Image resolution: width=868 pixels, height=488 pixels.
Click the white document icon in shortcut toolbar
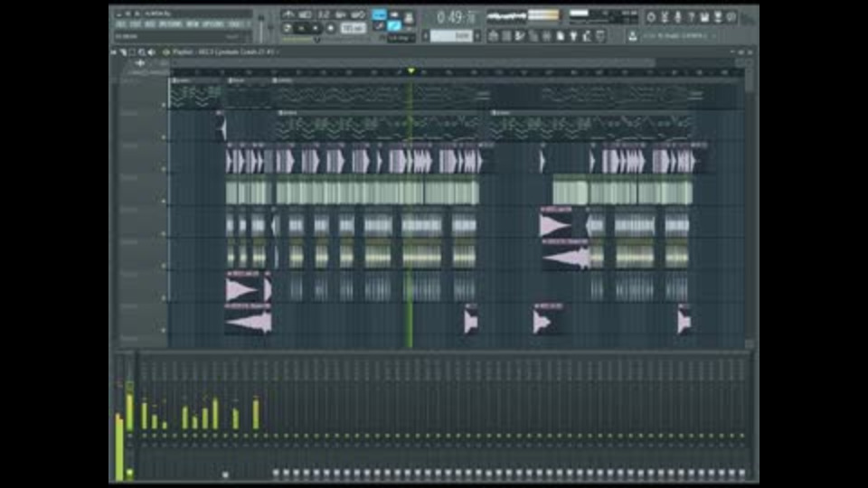pyautogui.click(x=561, y=36)
